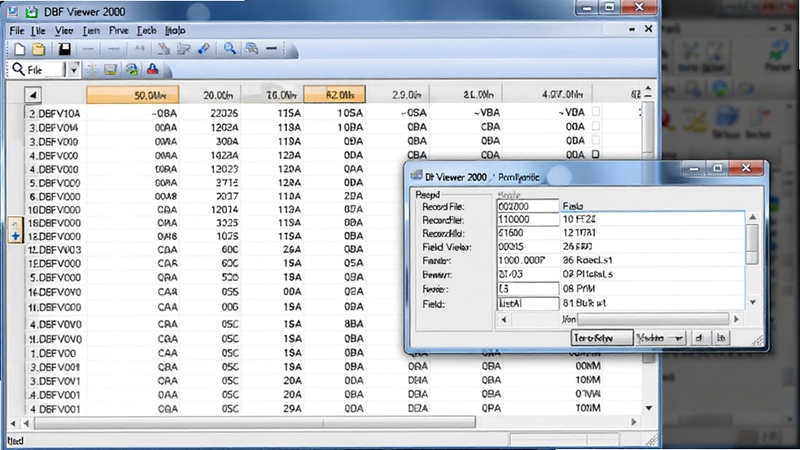Viewport: 800px width, 450px height.
Task: Open the last menu bar item Italo
Action: pos(175,31)
